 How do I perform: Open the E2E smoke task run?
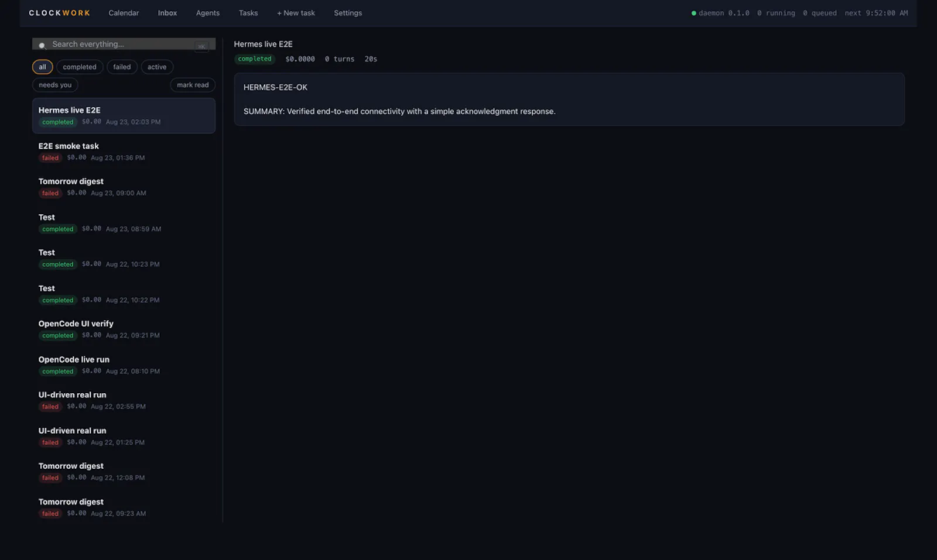124,152
